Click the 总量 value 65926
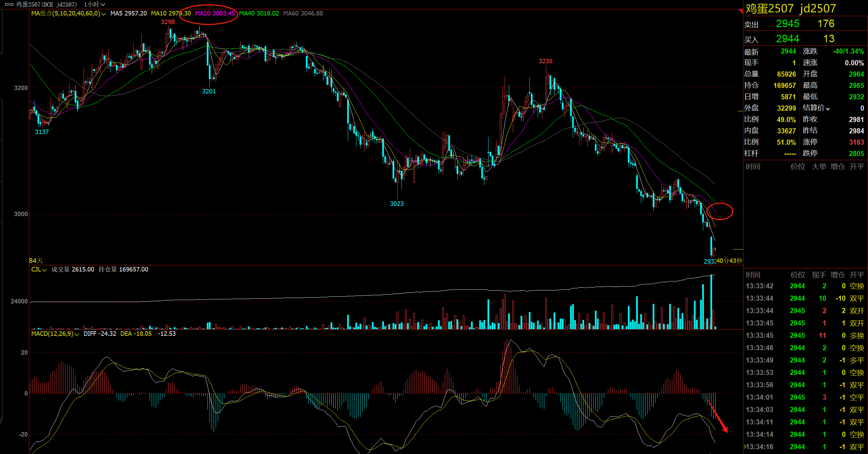The height and width of the screenshot is (454, 868). tap(786, 74)
